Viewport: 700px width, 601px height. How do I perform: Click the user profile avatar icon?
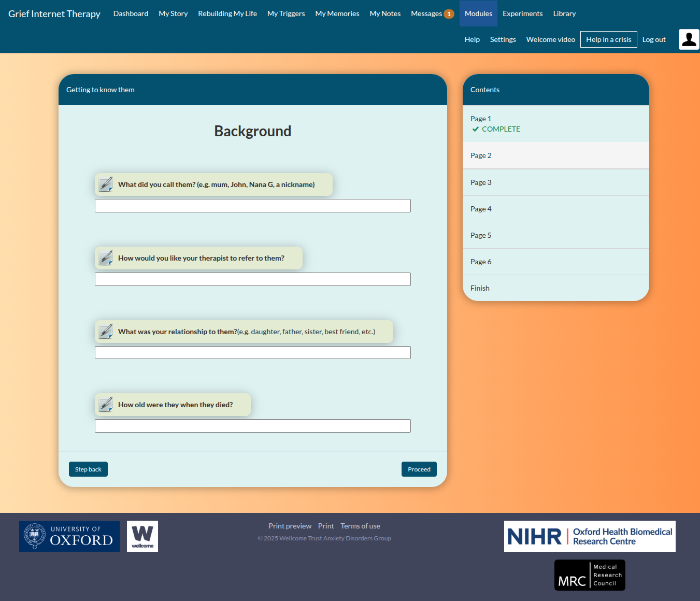tap(689, 39)
